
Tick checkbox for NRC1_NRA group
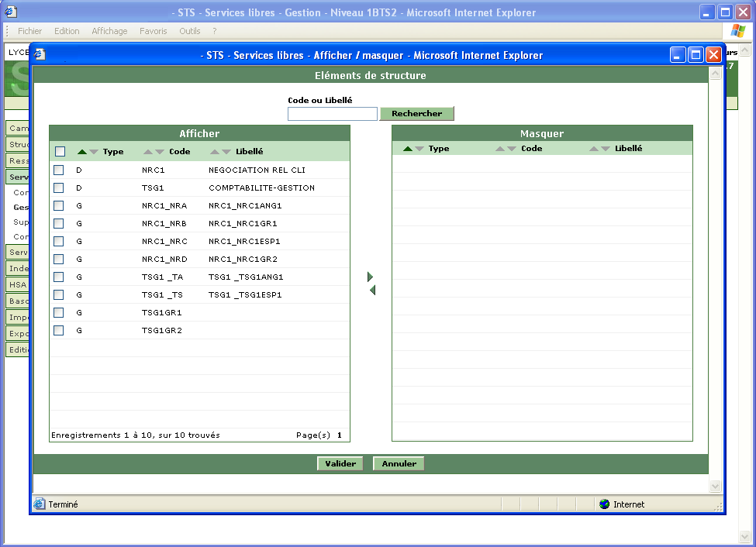coord(58,205)
